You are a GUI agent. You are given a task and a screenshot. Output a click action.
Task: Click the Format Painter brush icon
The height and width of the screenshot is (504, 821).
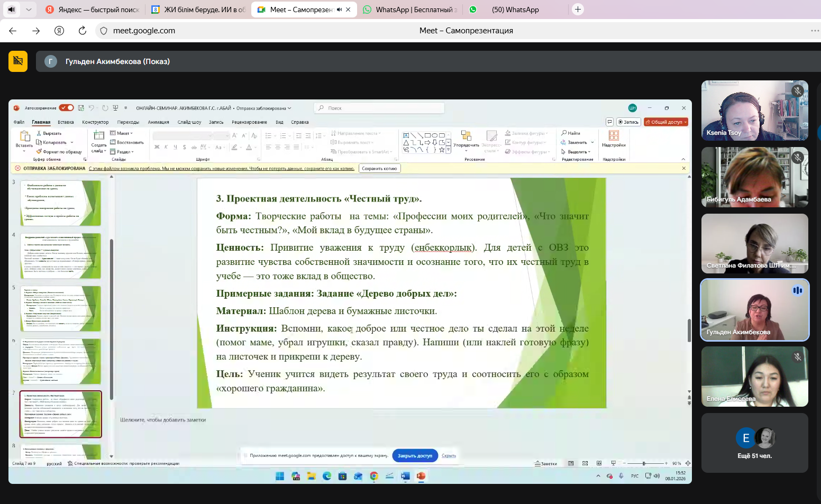[x=39, y=152]
